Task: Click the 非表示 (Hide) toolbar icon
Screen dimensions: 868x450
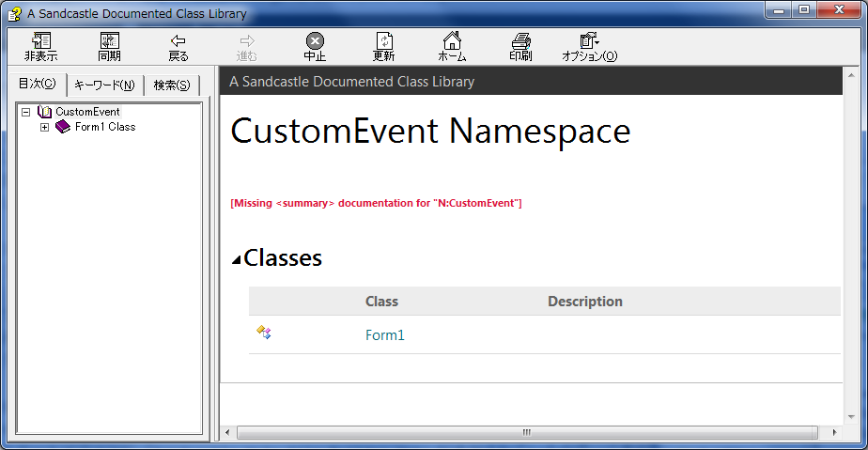Action: pyautogui.click(x=40, y=41)
